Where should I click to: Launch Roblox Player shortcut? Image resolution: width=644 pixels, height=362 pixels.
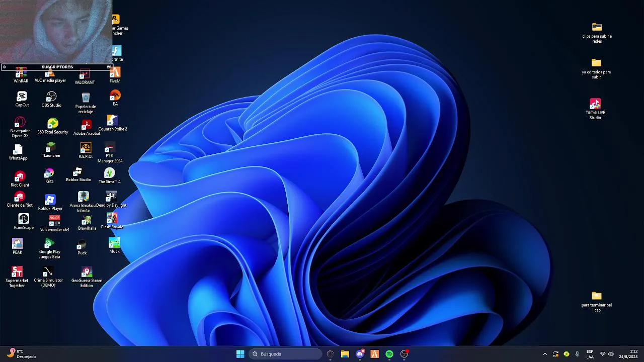click(x=50, y=203)
